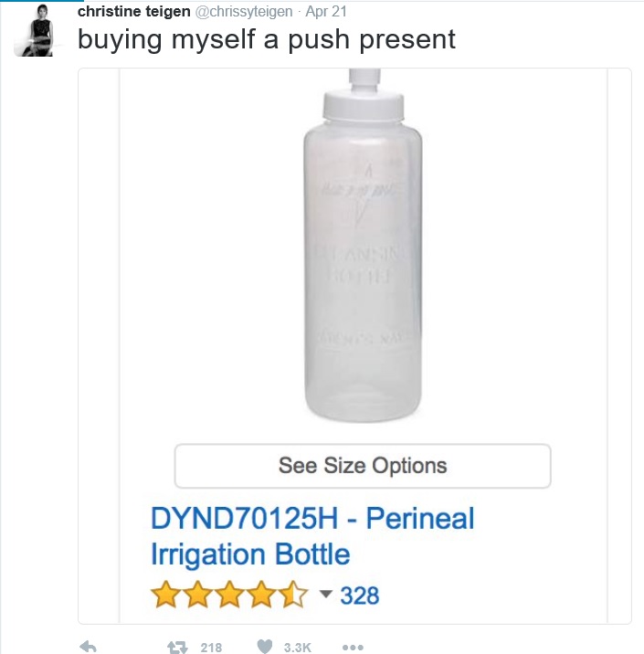Click the 218 retweet count
The height and width of the screenshot is (654, 644).
pos(211,647)
